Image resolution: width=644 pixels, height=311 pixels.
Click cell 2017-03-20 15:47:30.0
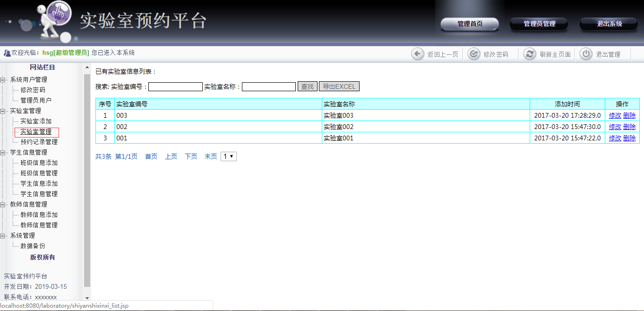click(x=567, y=127)
